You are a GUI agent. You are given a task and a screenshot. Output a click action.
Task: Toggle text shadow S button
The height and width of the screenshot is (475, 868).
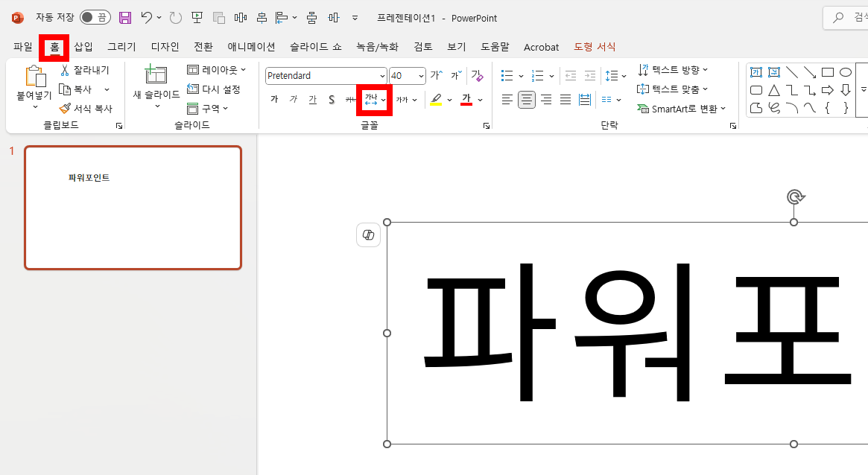[x=332, y=100]
